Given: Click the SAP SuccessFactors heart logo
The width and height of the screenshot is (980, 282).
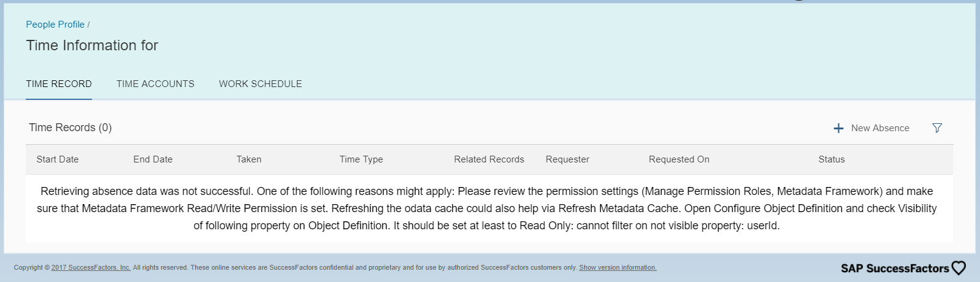Looking at the screenshot, I should pos(959,268).
